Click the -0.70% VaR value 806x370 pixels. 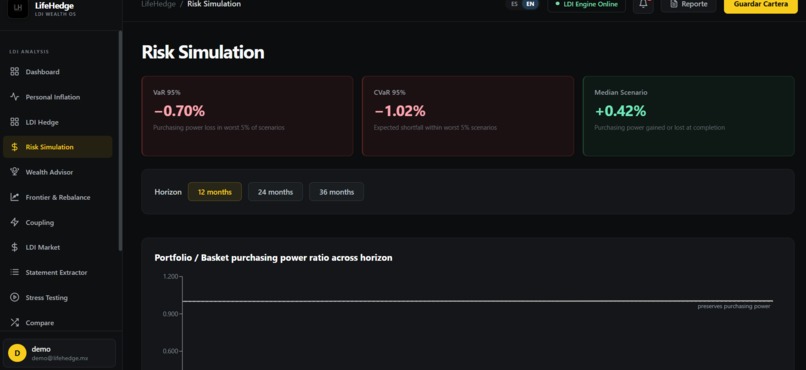click(x=179, y=111)
